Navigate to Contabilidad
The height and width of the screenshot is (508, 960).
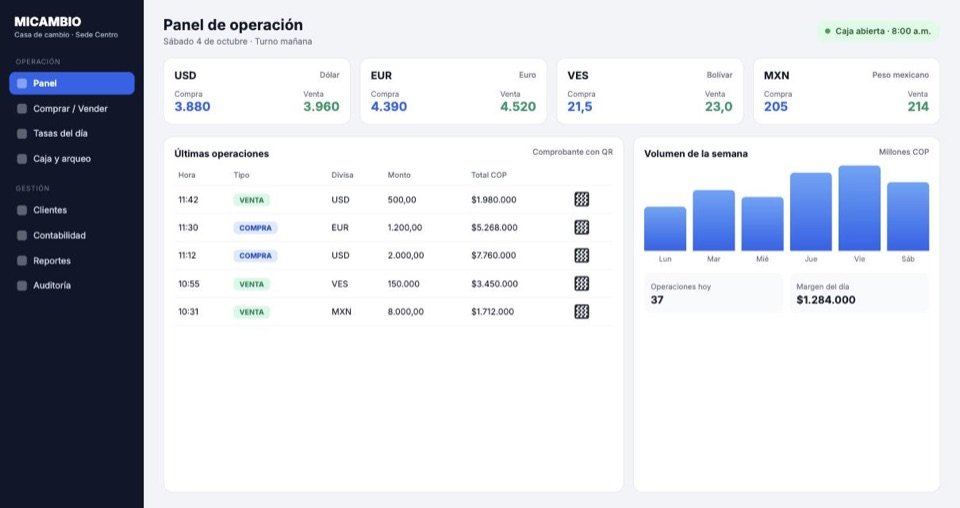click(72, 235)
